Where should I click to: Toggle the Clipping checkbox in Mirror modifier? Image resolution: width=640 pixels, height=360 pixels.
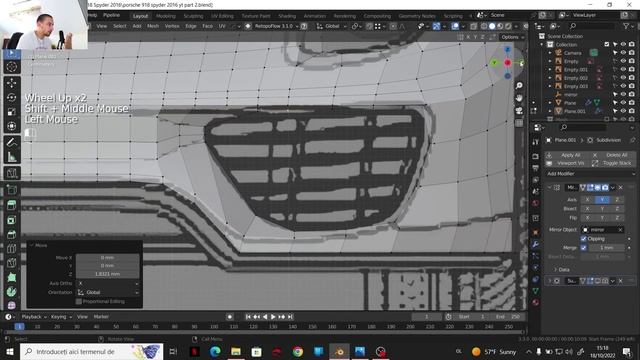583,239
